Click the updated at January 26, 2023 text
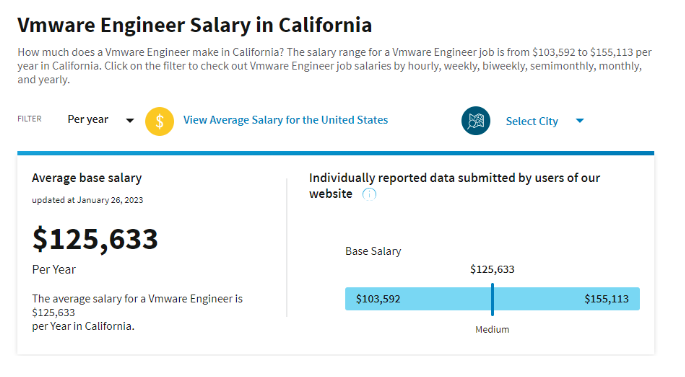685x377 pixels. point(87,200)
